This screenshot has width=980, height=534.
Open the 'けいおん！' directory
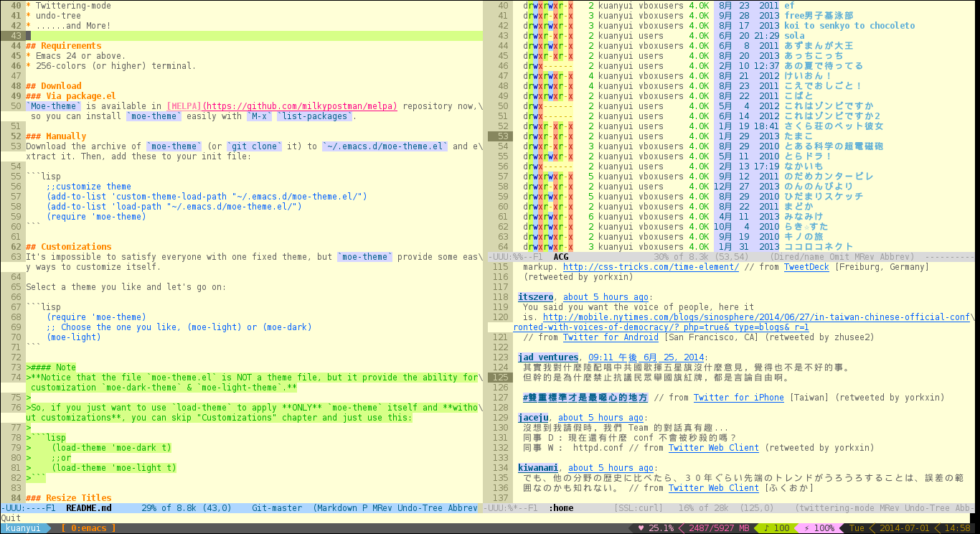809,76
